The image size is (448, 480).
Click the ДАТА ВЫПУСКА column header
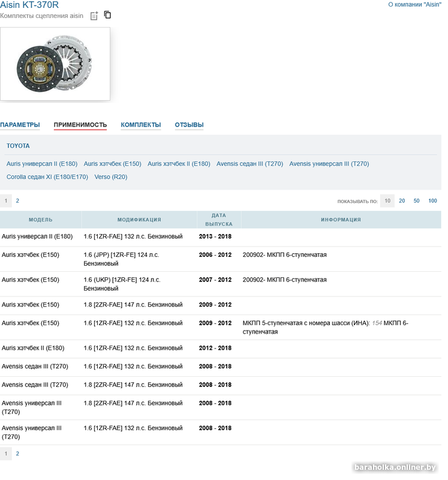[x=219, y=220]
